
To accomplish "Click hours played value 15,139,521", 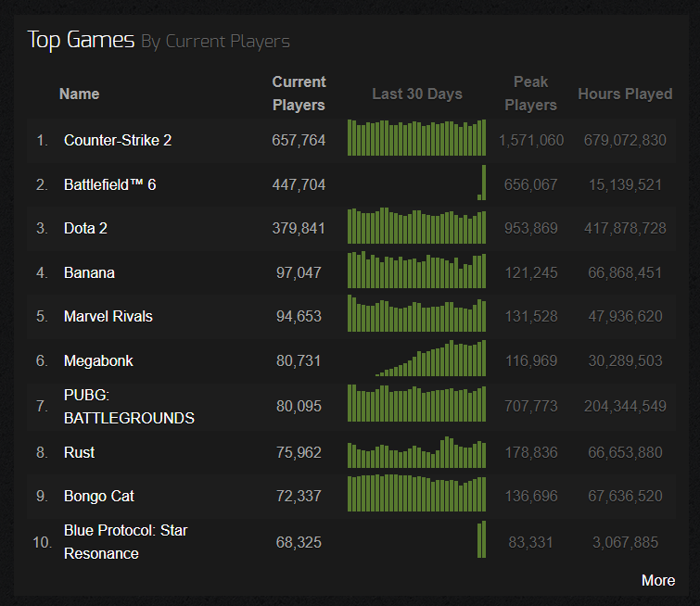I will tap(625, 184).
